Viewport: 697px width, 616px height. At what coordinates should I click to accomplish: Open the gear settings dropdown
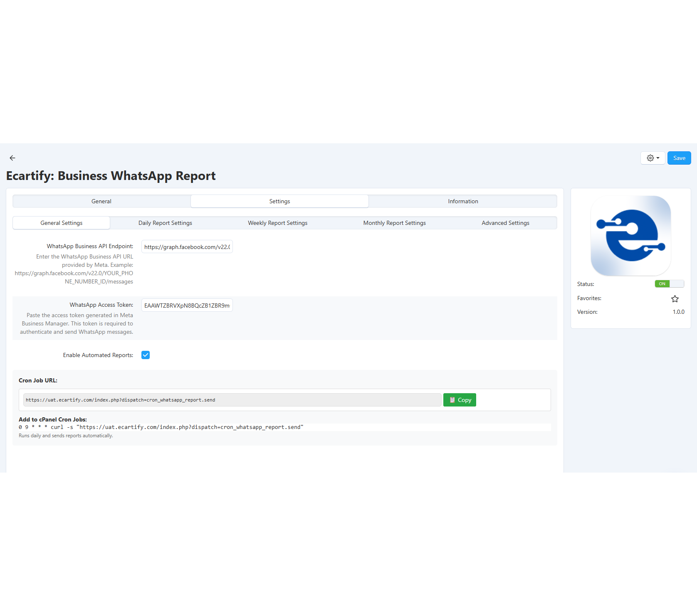coord(653,158)
